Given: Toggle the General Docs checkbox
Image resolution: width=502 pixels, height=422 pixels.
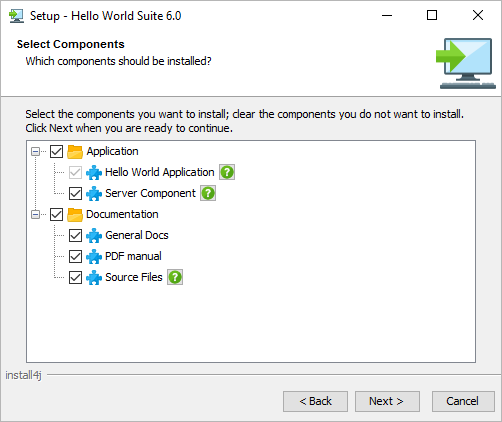Looking at the screenshot, I should (x=75, y=235).
